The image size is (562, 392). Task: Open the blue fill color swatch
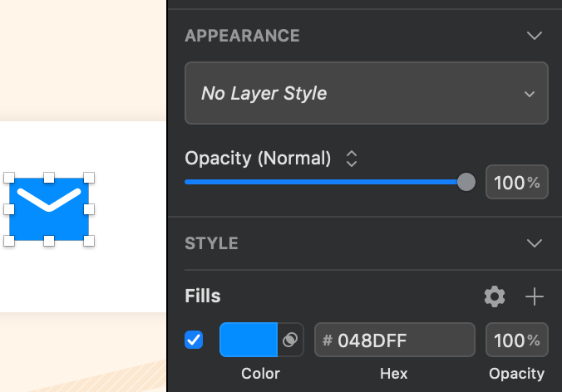(248, 340)
